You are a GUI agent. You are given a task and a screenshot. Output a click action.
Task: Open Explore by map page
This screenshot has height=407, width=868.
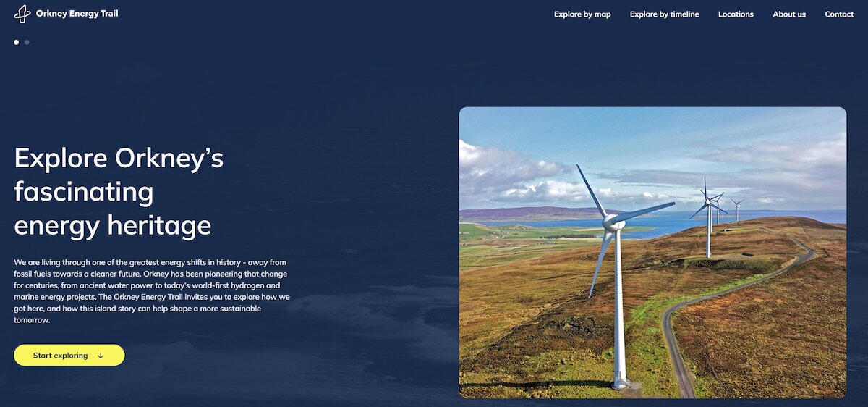point(582,14)
